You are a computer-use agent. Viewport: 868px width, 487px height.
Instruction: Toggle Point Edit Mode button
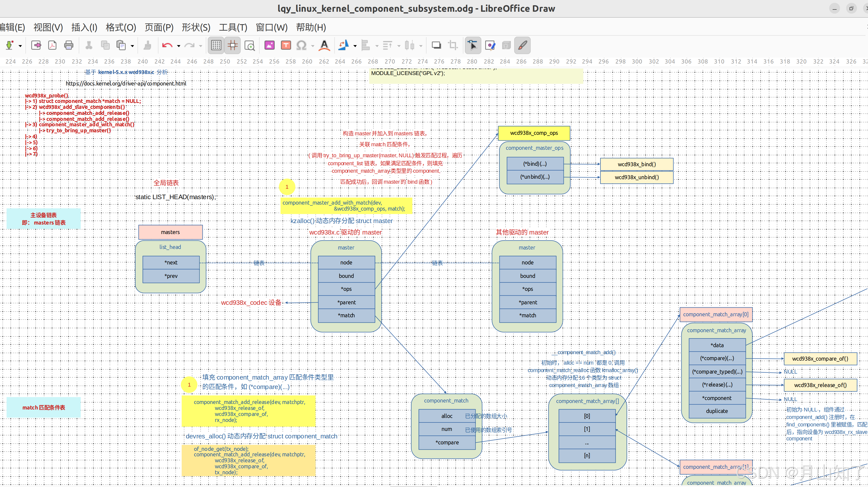tap(473, 46)
